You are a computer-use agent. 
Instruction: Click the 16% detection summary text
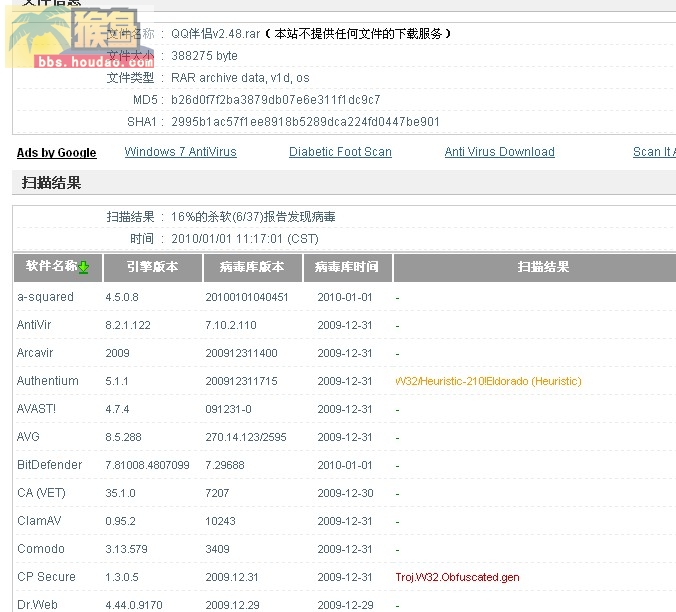point(253,217)
